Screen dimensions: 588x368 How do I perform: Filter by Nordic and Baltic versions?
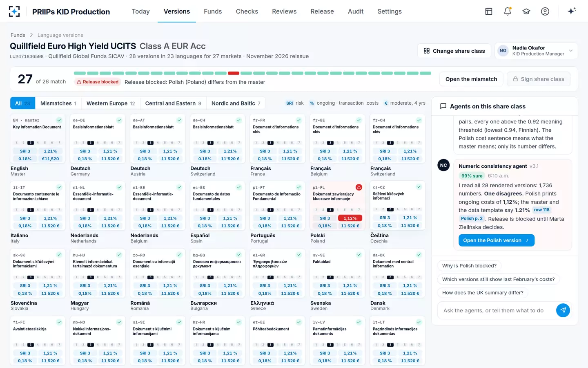(x=236, y=103)
